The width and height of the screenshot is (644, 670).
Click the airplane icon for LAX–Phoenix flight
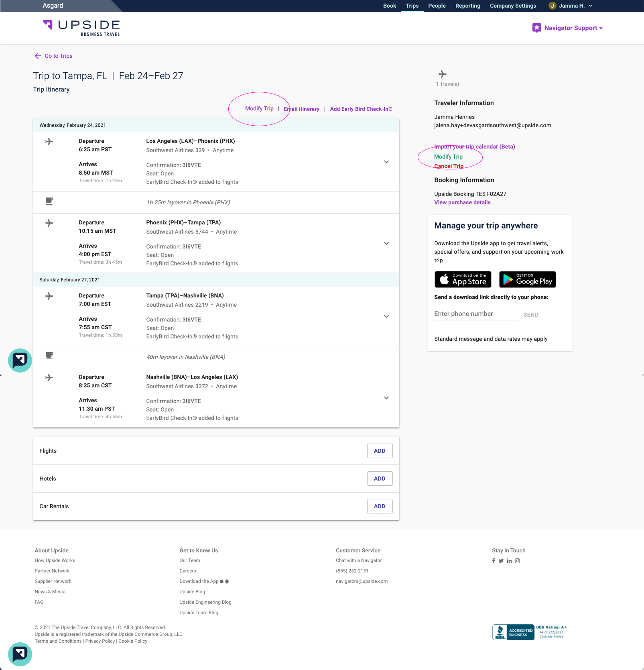tap(49, 141)
